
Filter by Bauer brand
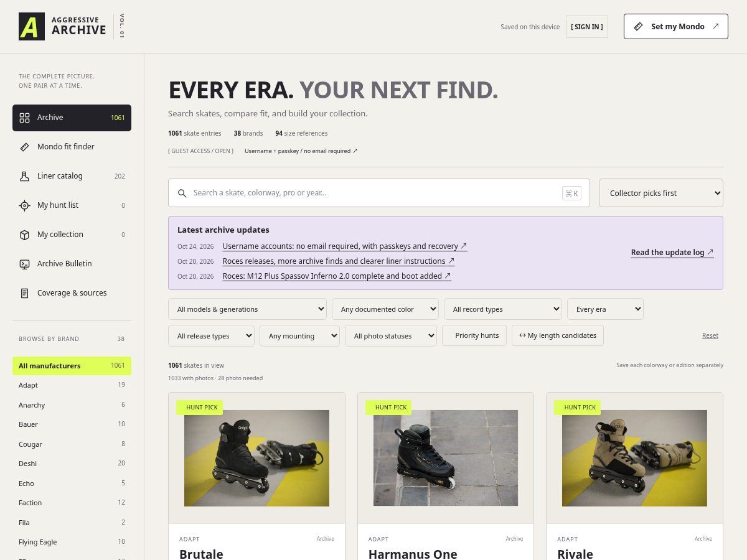pos(72,424)
